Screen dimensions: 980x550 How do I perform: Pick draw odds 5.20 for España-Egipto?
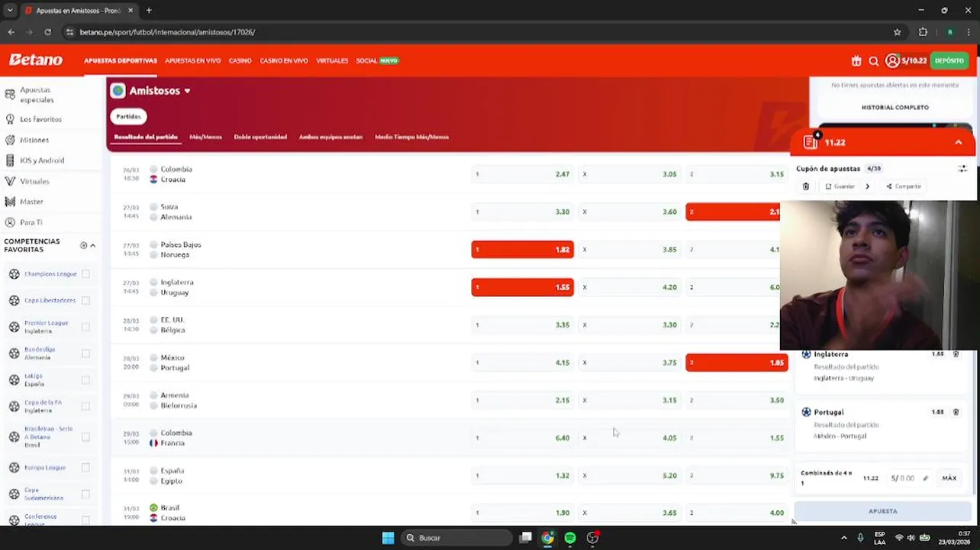click(x=630, y=475)
